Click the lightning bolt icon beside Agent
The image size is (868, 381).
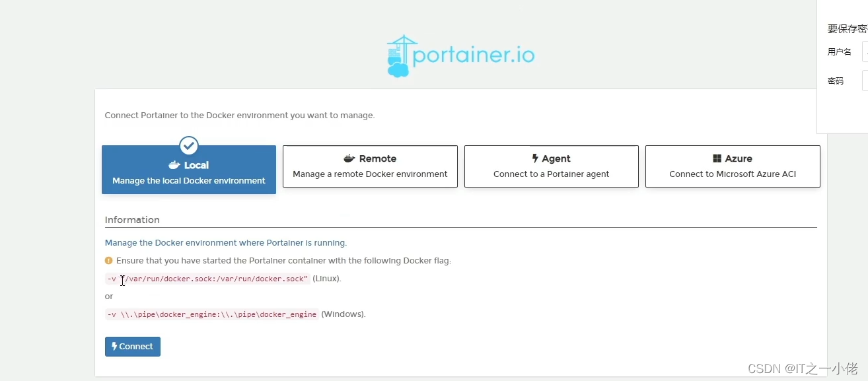(535, 158)
